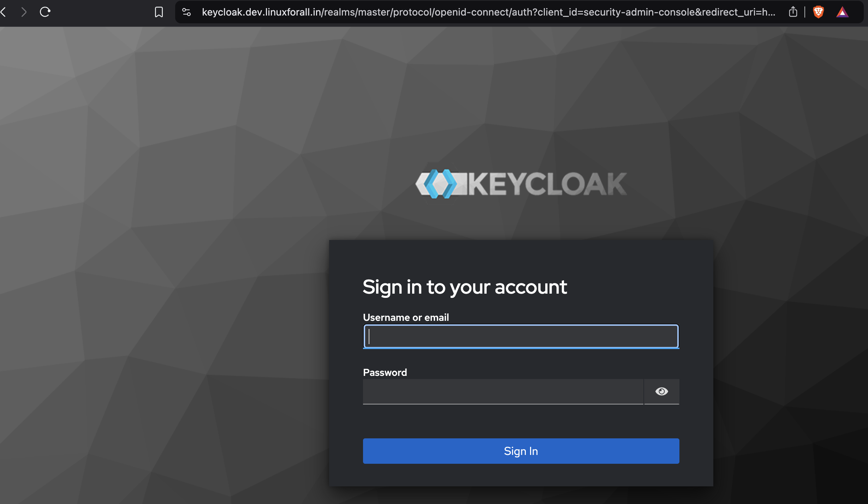Click the eye icon beside Password field
This screenshot has width=868, height=504.
pos(661,391)
